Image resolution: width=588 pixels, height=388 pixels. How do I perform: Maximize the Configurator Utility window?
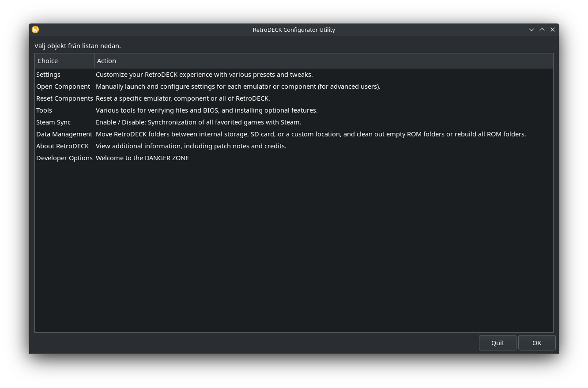[542, 30]
